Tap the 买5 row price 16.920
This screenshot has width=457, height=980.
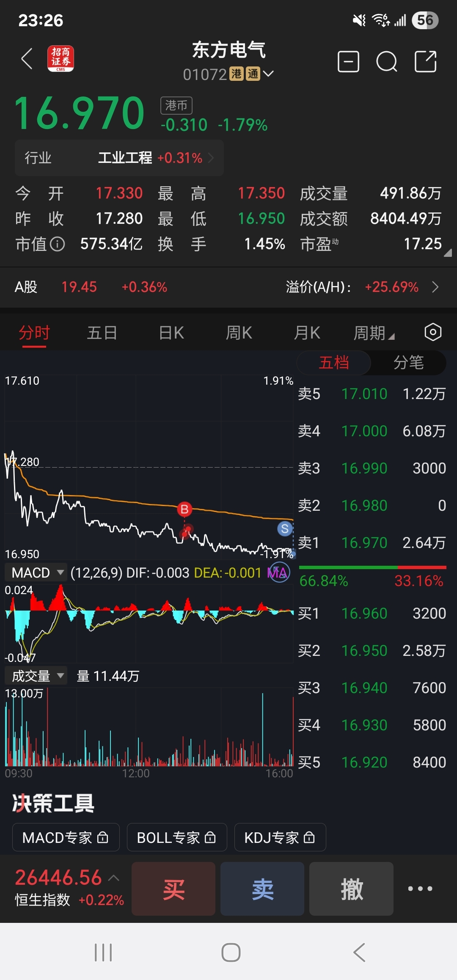tap(364, 763)
